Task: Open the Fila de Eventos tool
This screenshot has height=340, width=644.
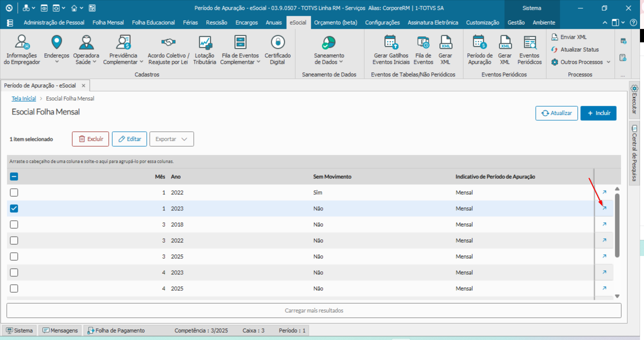Action: pos(423,49)
